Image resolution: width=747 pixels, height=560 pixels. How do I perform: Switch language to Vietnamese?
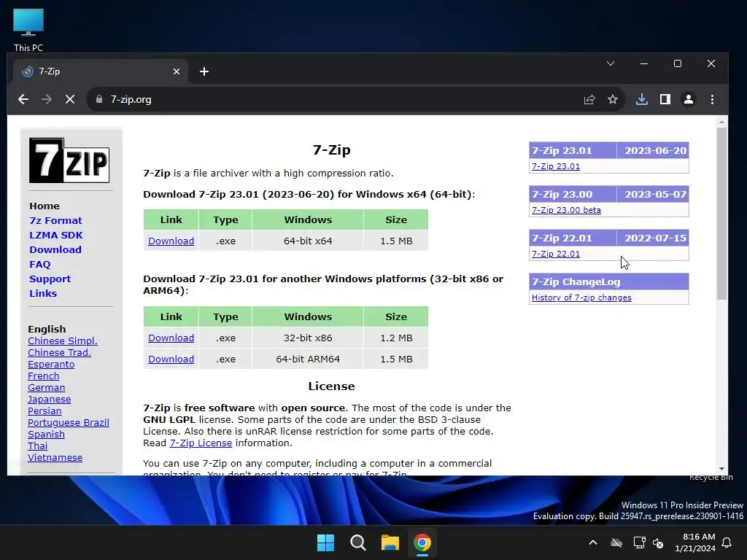(x=55, y=458)
